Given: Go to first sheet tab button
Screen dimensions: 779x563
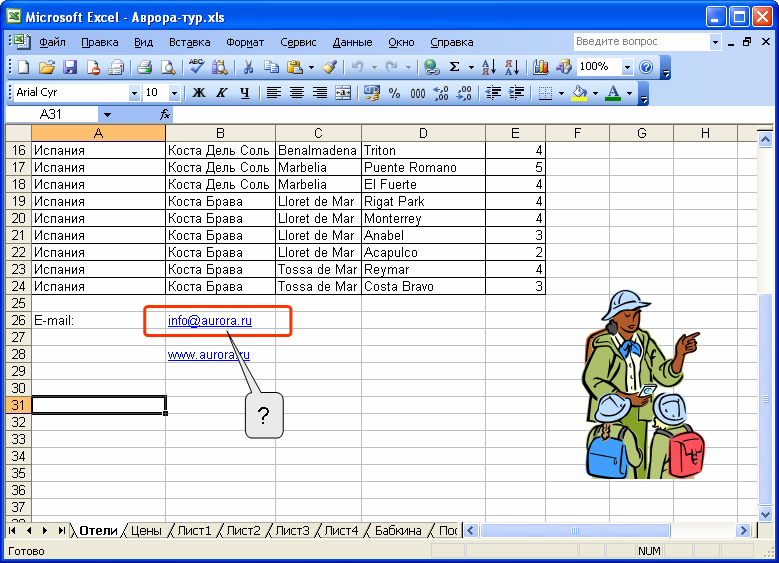Looking at the screenshot, I should coord(12,531).
